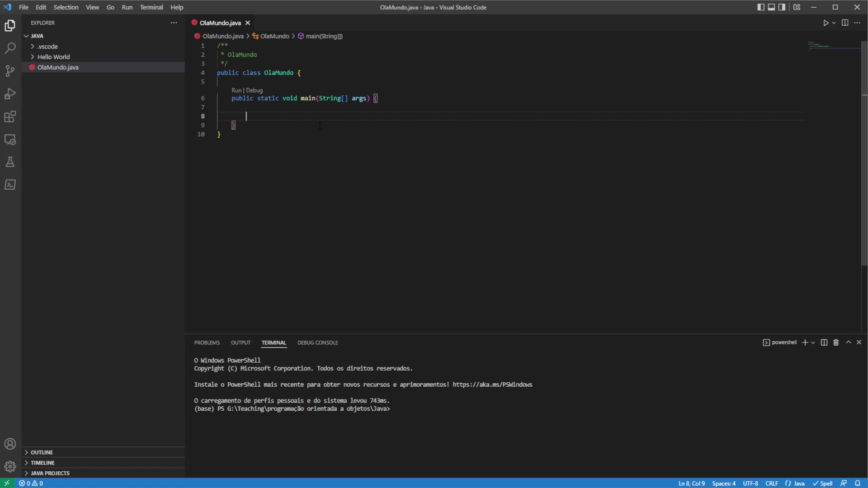Show errors and warnings count

coord(31,483)
